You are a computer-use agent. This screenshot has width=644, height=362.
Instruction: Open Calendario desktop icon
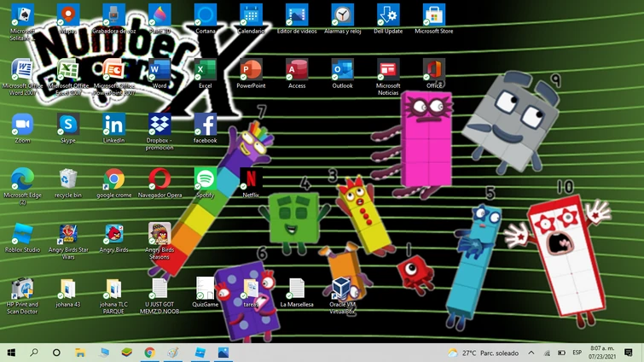click(251, 15)
